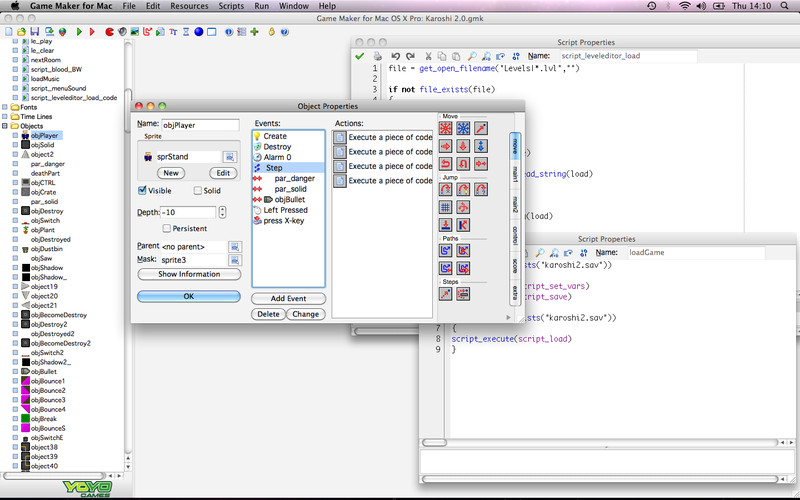The height and width of the screenshot is (500, 800).
Task: Click the Show Information button
Action: click(189, 274)
